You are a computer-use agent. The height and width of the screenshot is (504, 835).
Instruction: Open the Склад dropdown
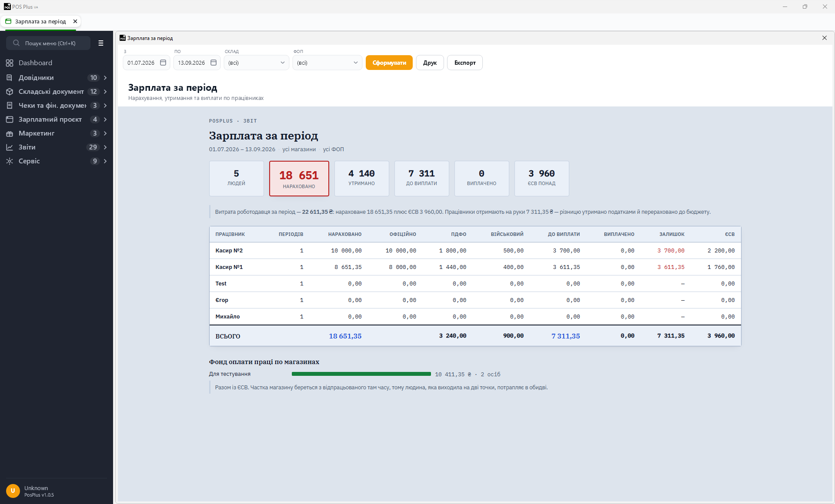[x=257, y=63]
